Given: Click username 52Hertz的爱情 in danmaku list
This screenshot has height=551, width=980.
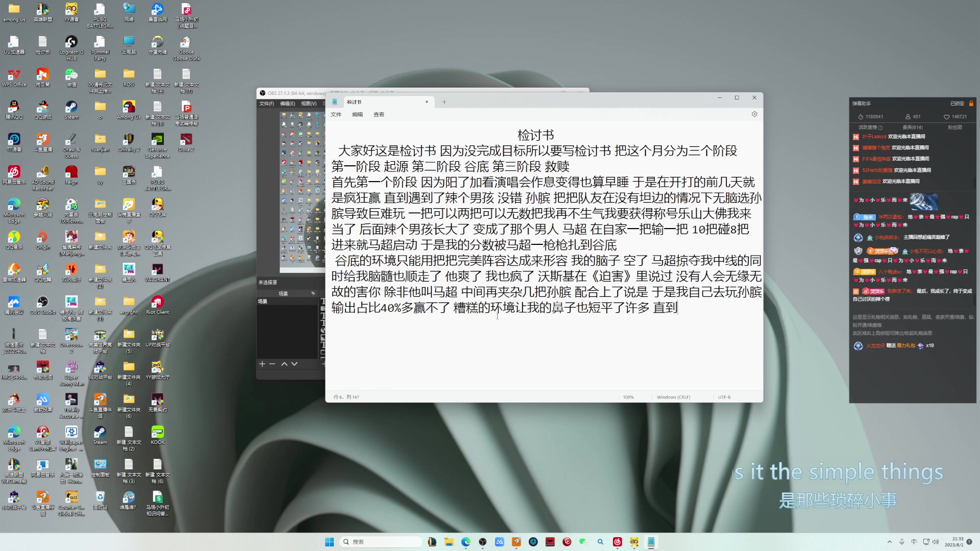Looking at the screenshot, I should (x=877, y=170).
